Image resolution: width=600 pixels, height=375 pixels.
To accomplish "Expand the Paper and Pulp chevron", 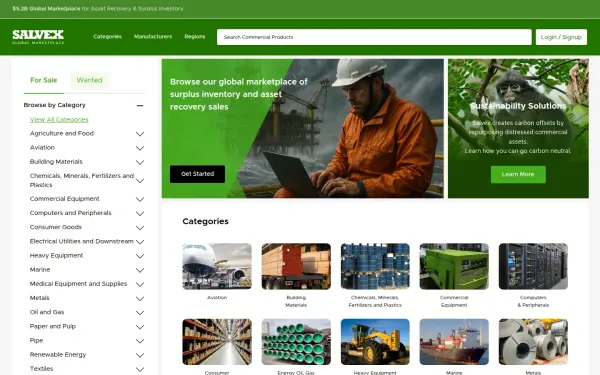I will 140,327.
